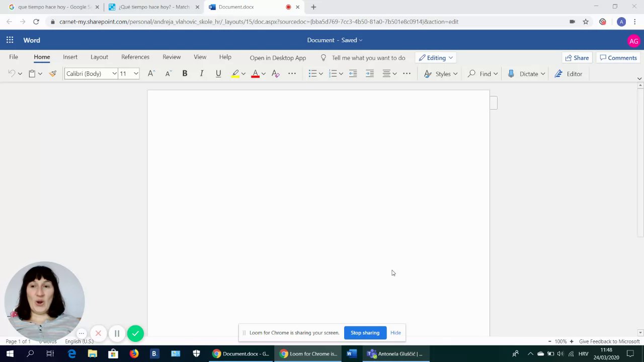The width and height of the screenshot is (644, 362).
Task: Finish the Loom recording with checkmark
Action: 135,333
